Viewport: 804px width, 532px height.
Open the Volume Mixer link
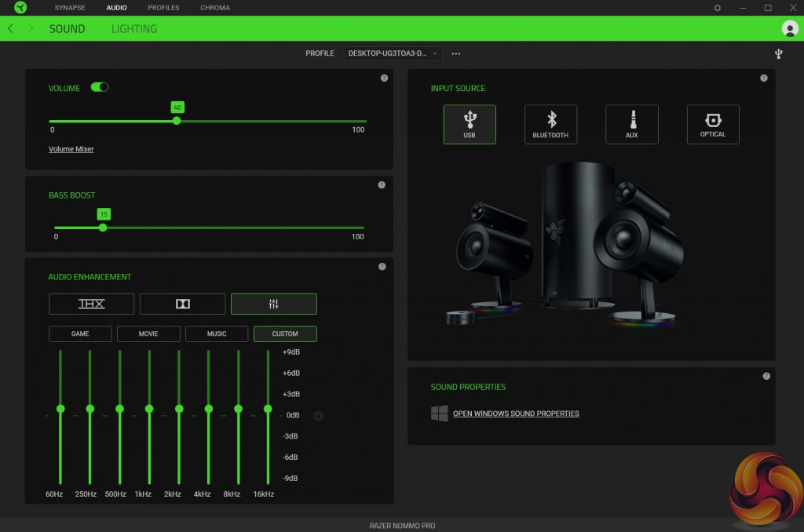pos(71,148)
